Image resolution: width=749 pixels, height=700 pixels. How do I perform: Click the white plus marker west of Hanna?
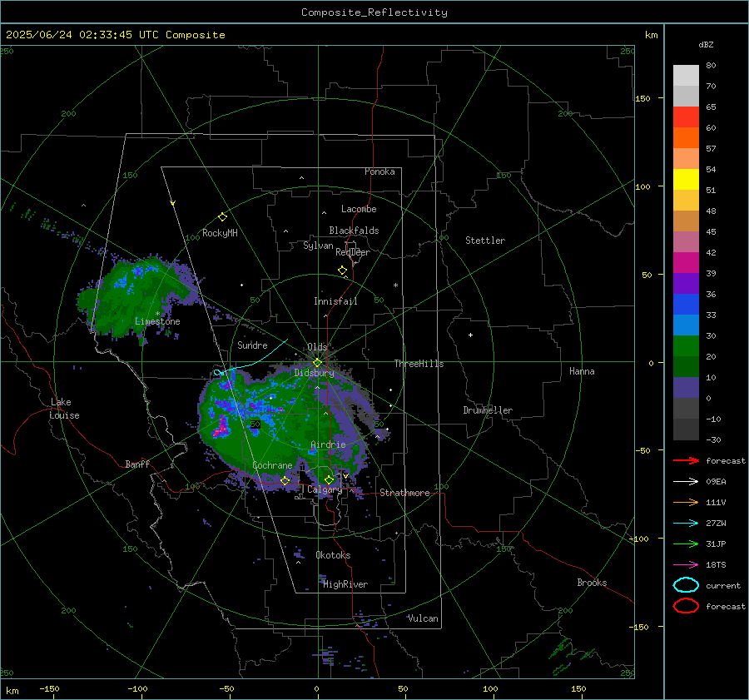(470, 335)
